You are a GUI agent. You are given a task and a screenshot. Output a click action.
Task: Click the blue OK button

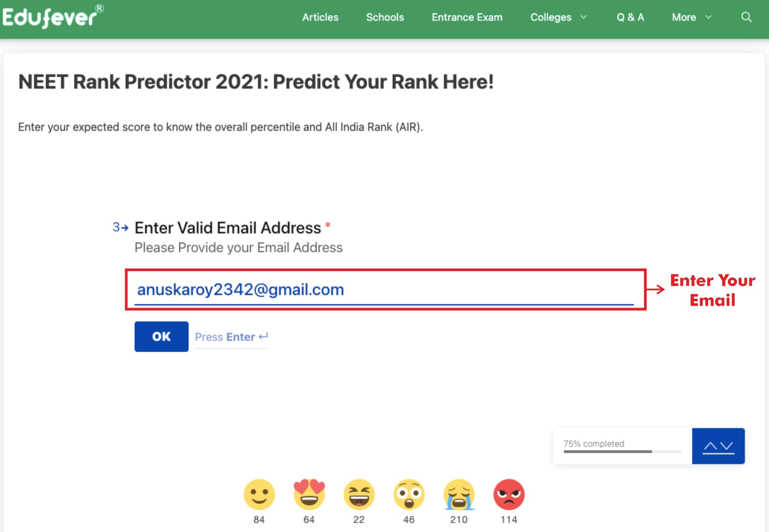click(x=162, y=336)
